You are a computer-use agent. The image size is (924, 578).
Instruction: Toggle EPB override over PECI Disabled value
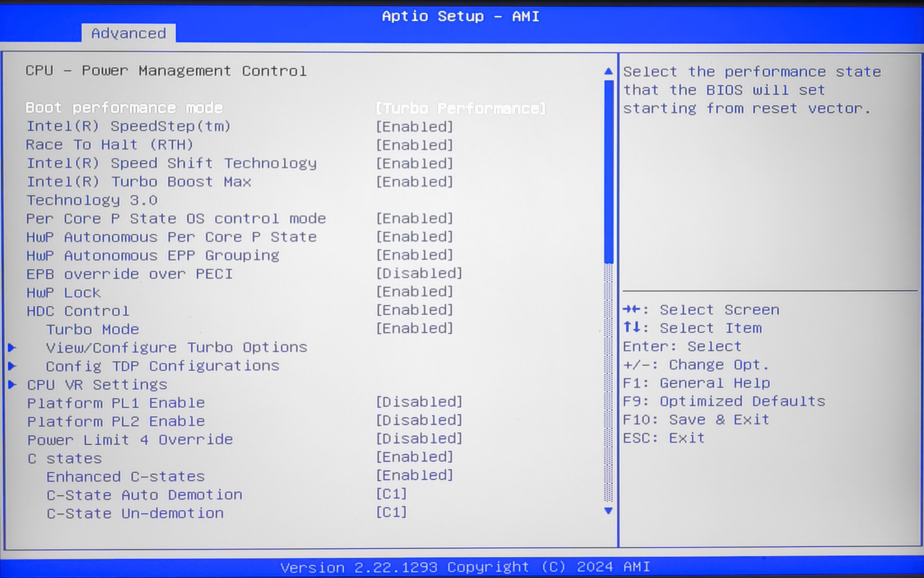pos(419,274)
